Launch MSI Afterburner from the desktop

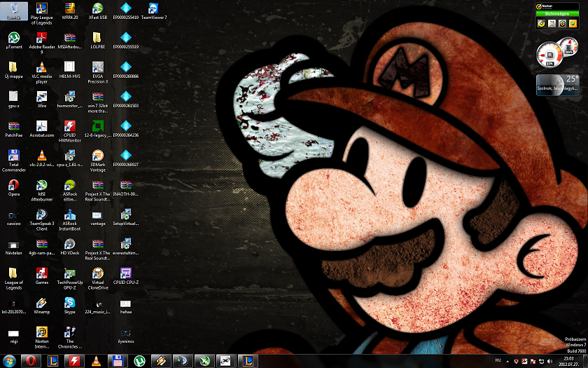click(42, 186)
